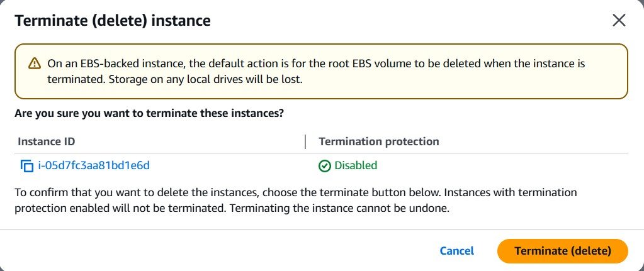Click the 'Are you sure' question text
644x271 pixels.
[x=149, y=114]
